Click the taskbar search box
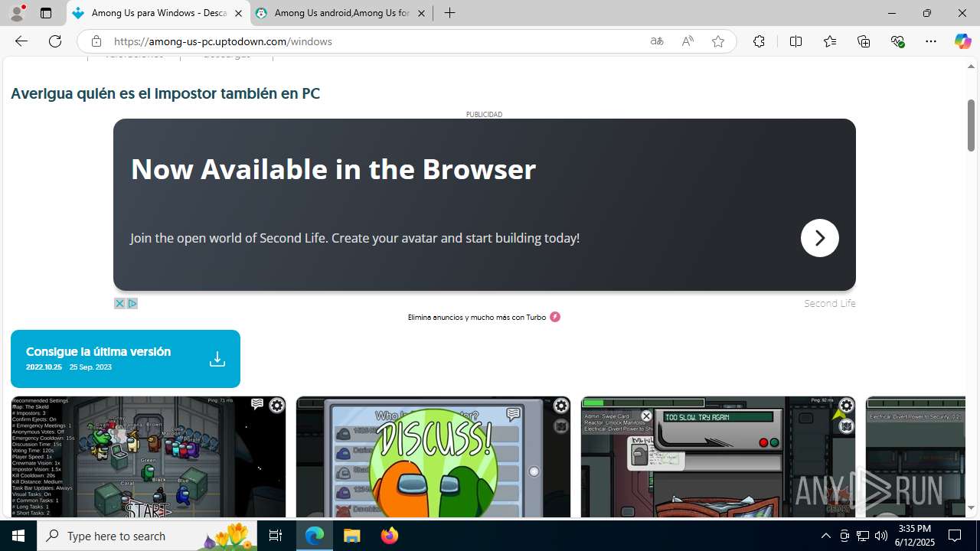980x551 pixels. [x=147, y=536]
